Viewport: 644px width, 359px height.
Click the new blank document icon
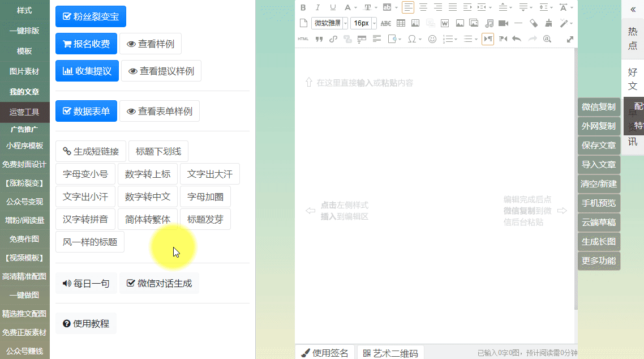pyautogui.click(x=303, y=23)
